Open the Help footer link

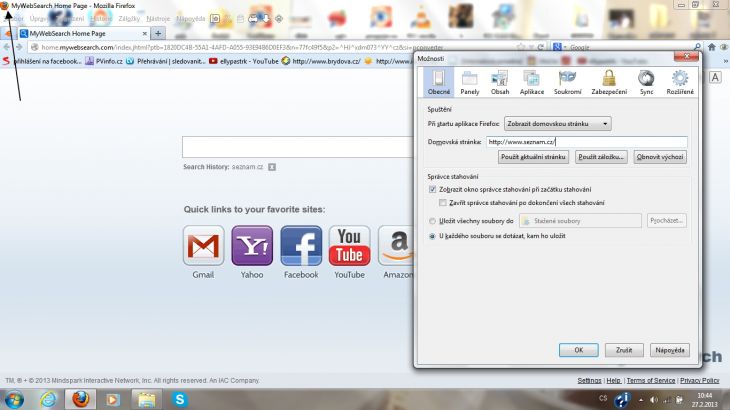coord(613,381)
